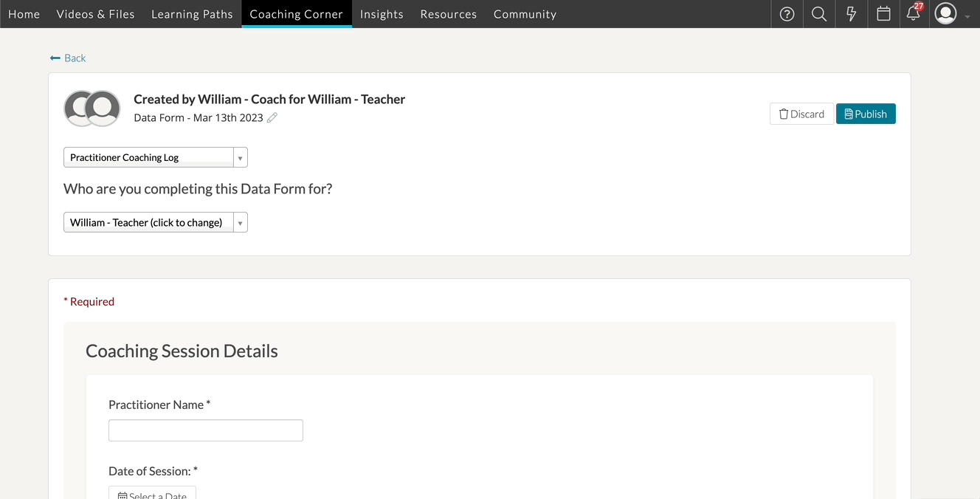980x499 pixels.
Task: Go to the Home menu item
Action: click(24, 14)
